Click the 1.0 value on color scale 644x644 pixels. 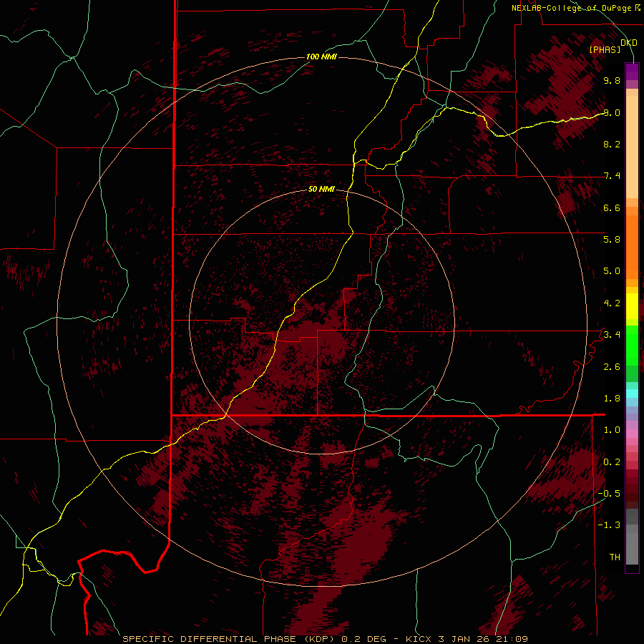pos(612,430)
